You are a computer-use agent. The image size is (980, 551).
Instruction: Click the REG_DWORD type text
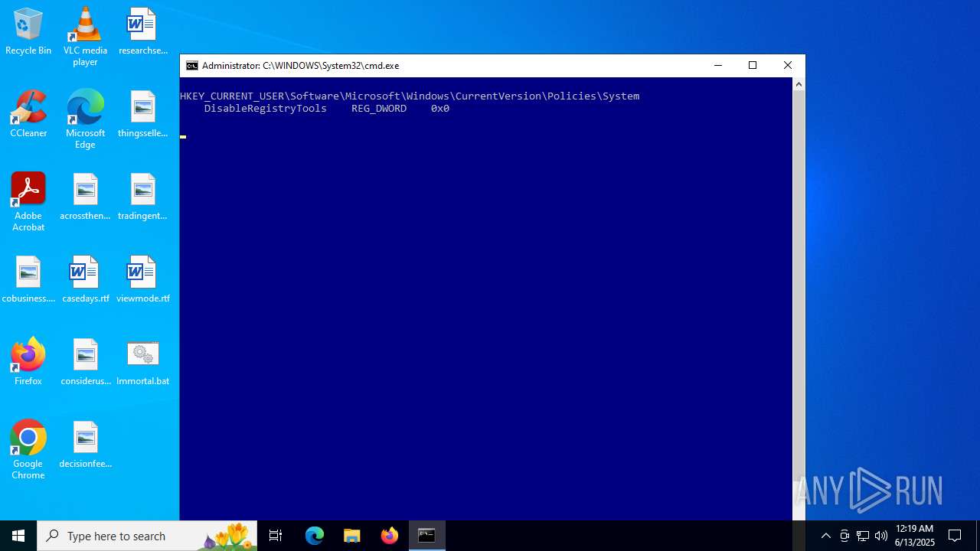379,109
